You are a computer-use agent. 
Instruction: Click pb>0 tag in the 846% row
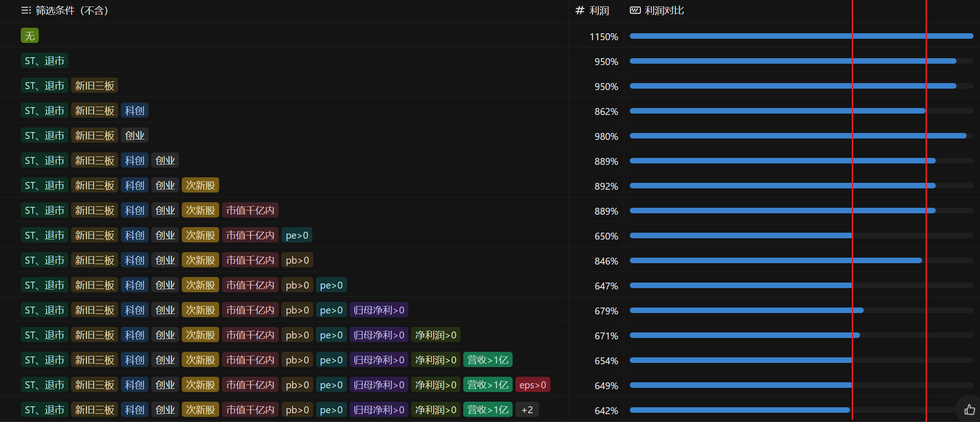(x=297, y=260)
